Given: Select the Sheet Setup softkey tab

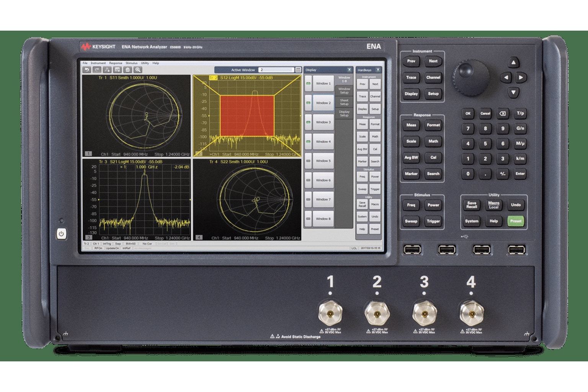Looking at the screenshot, I should tap(344, 102).
